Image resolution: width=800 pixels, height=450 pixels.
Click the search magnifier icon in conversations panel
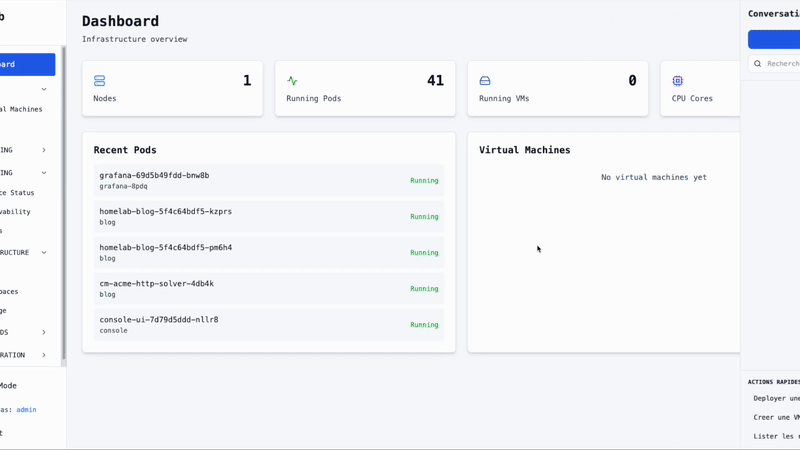(x=758, y=64)
